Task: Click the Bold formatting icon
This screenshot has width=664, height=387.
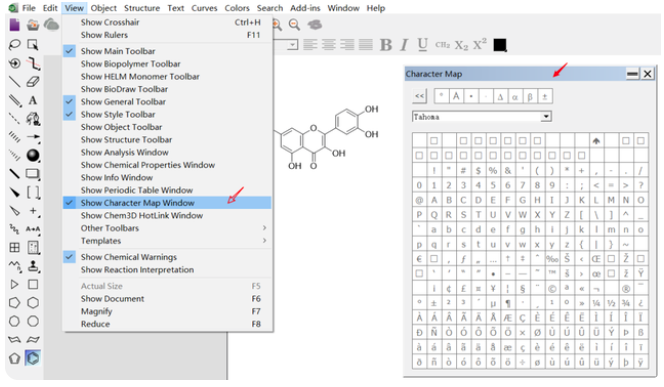Action: (385, 44)
